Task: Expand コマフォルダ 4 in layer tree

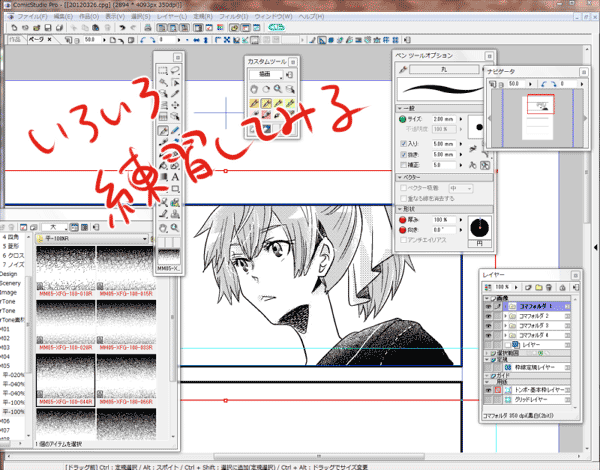Action: point(506,336)
